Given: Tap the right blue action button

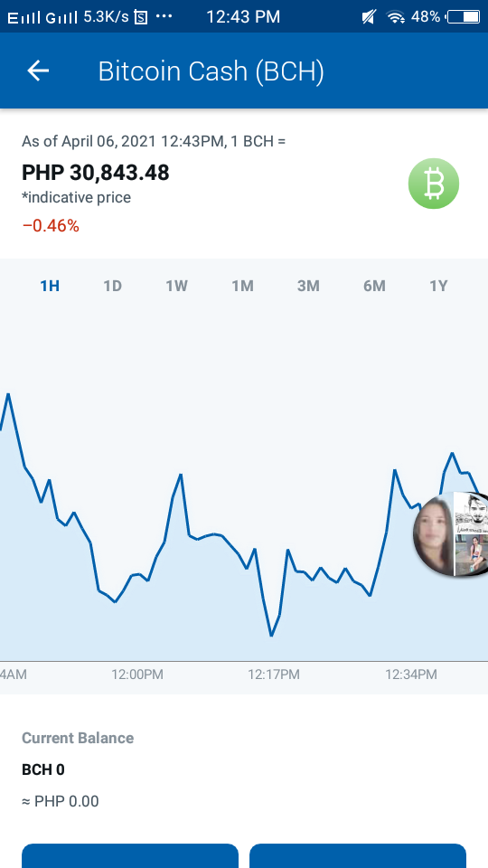Looking at the screenshot, I should 358,856.
